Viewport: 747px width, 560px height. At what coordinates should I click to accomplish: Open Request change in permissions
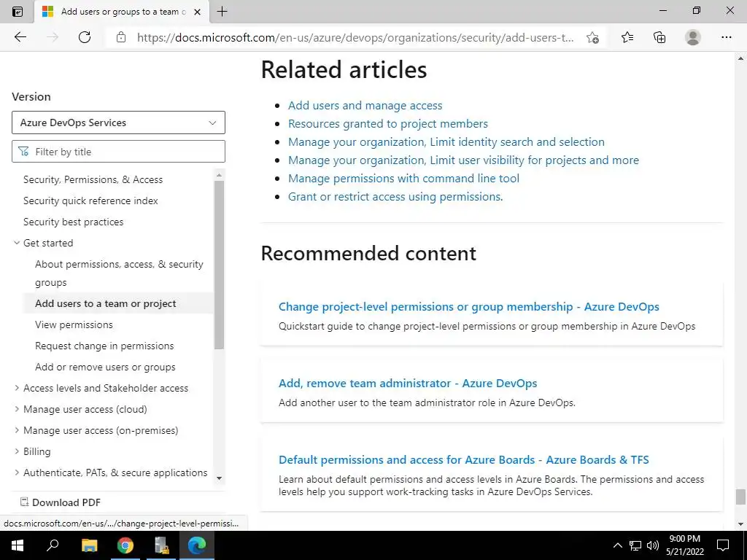(104, 346)
